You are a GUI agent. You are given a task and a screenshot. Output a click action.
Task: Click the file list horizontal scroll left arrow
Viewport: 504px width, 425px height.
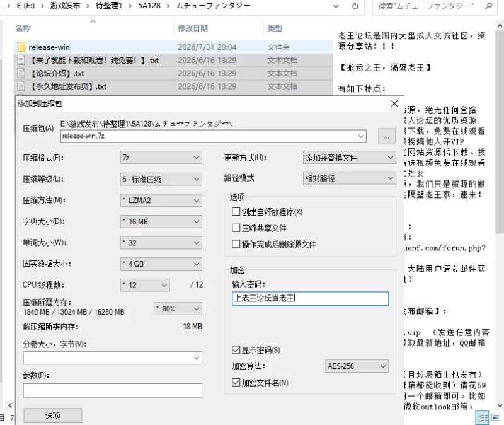(x=10, y=405)
